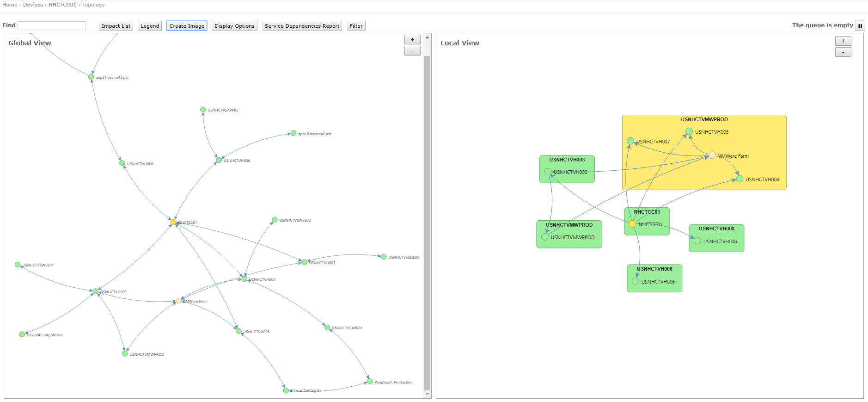Viewport: 868px width, 402px height.
Task: Select the USNHCTVH008 node in Local View
Action: [697, 241]
